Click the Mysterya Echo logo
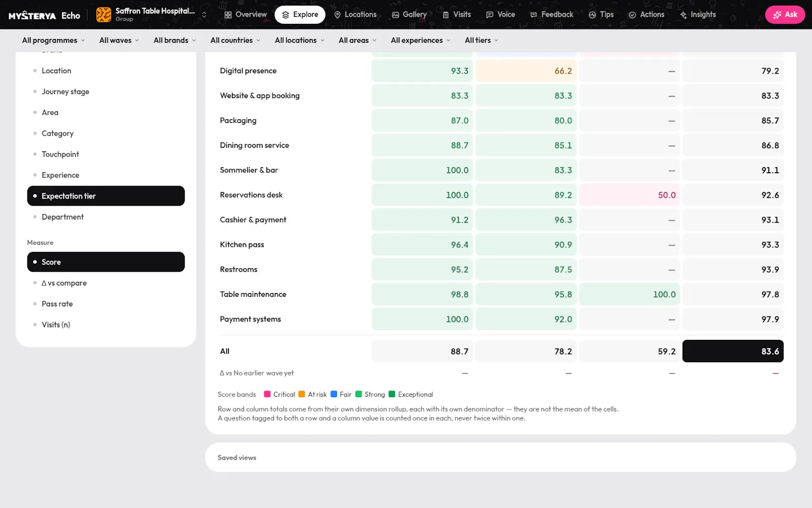Screen dimensions: 812x508 tap(44, 15)
